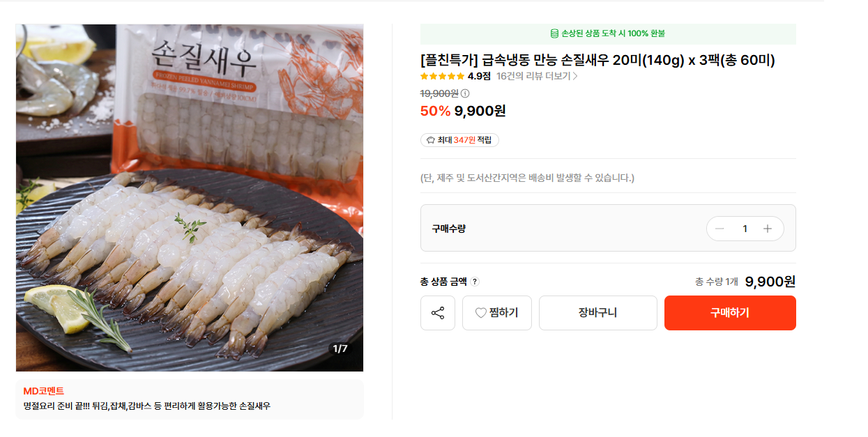
Task: Click the 4.9점 rating score
Action: 479,76
